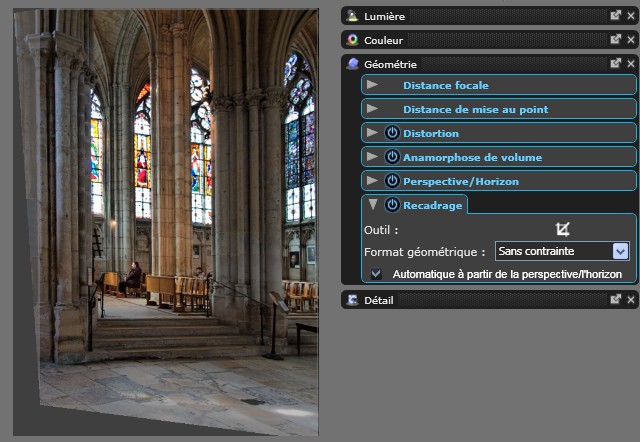This screenshot has height=442, width=640.
Task: Select the crop tool next to Outil
Action: click(562, 229)
